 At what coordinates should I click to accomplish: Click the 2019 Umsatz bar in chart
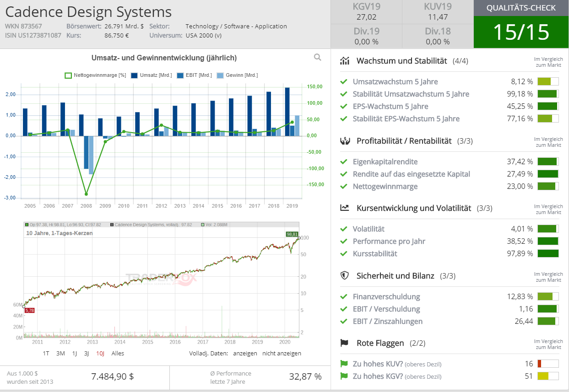click(287, 112)
